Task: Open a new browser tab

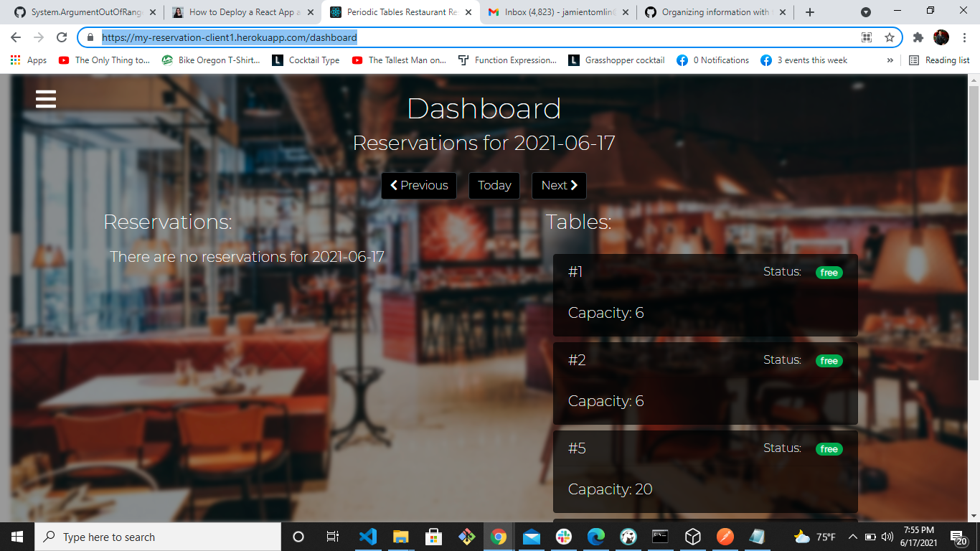Action: 810,12
